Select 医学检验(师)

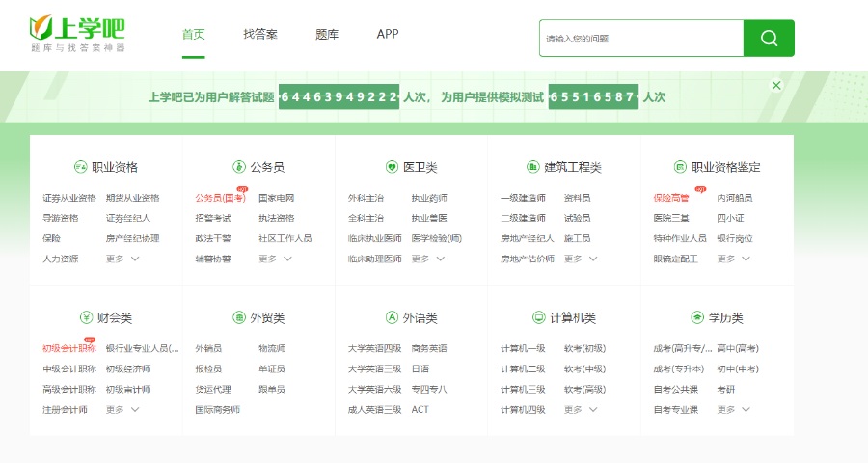(436, 238)
